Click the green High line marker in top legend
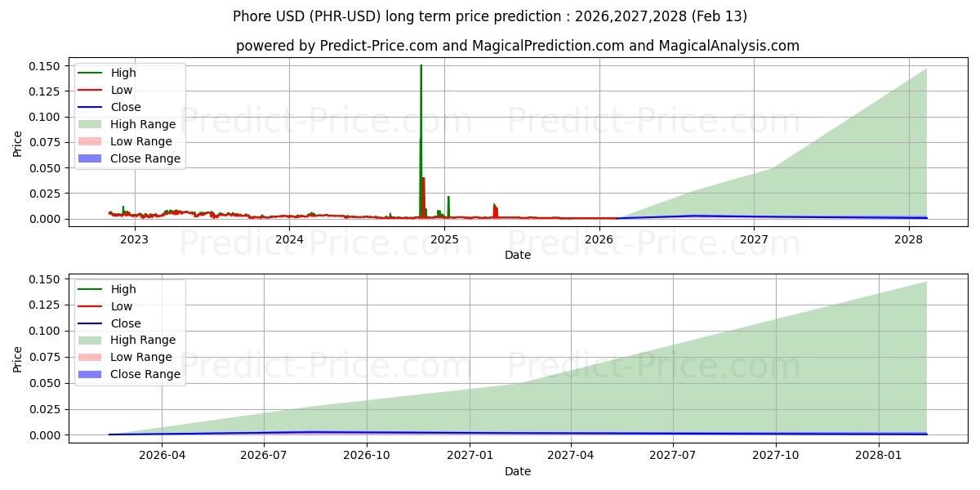Screen dimensions: 980x490 click(89, 73)
